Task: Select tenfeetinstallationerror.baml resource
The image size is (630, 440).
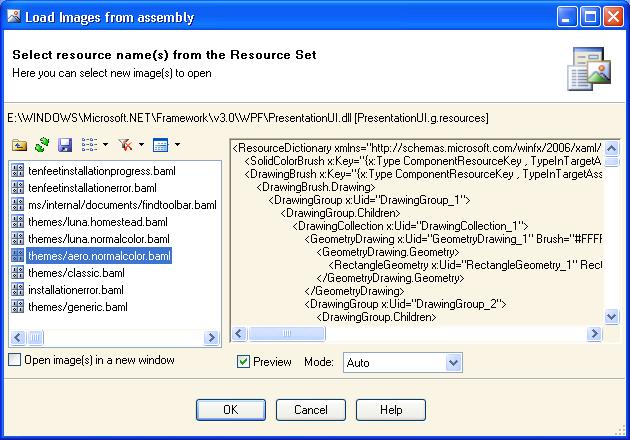Action: click(92, 188)
